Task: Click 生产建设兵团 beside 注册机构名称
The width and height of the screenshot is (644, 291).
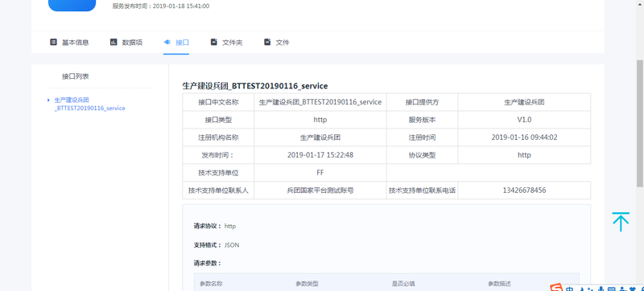Action: tap(320, 137)
